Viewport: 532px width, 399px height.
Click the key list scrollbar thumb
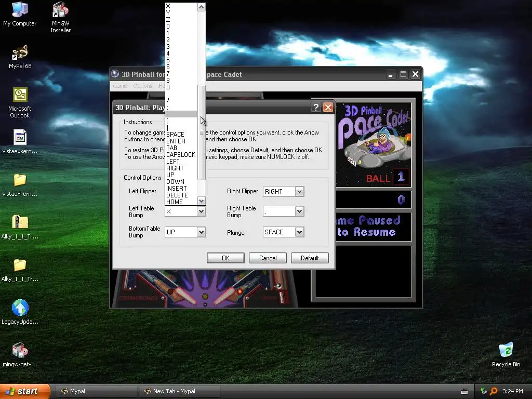[x=201, y=132]
